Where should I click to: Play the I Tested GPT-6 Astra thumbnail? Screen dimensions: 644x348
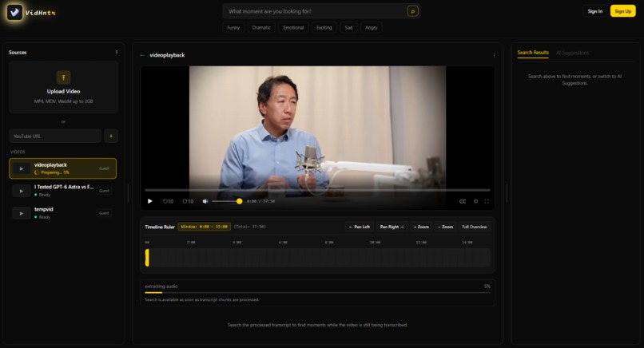[x=22, y=191]
